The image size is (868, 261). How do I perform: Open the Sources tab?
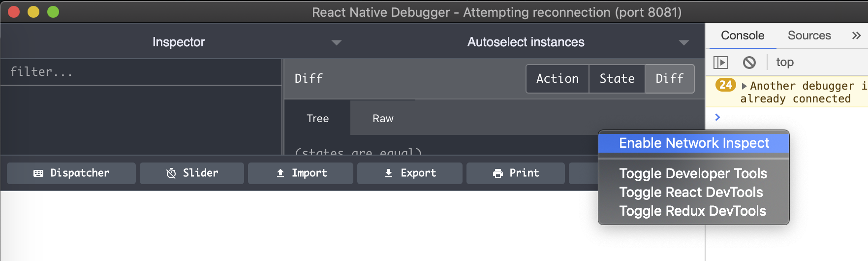pos(809,35)
